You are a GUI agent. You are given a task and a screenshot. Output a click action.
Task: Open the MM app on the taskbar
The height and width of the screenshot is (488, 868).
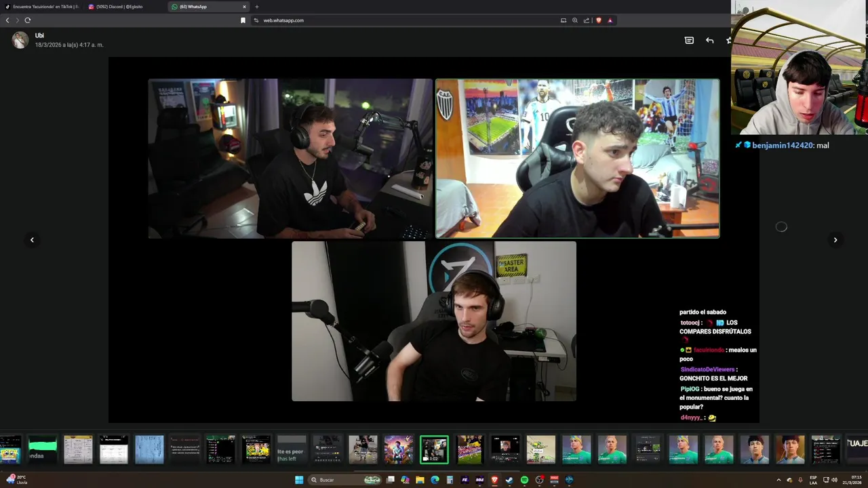tap(479, 480)
